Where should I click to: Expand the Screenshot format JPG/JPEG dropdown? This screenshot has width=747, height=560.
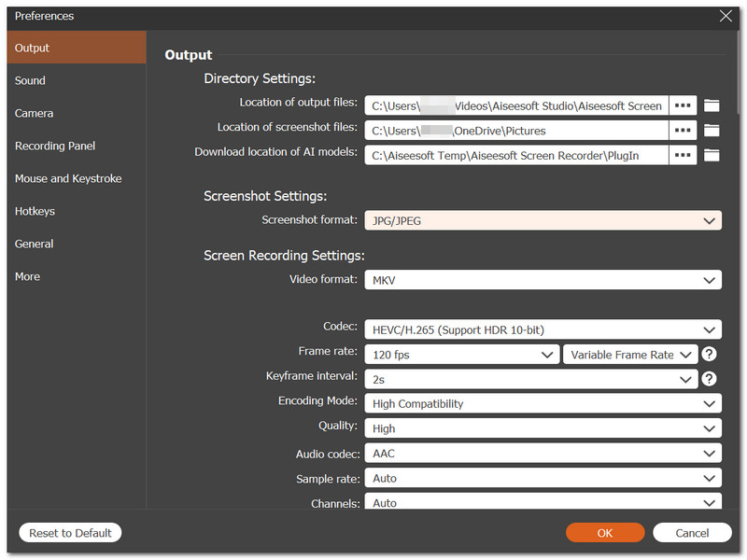coord(543,221)
